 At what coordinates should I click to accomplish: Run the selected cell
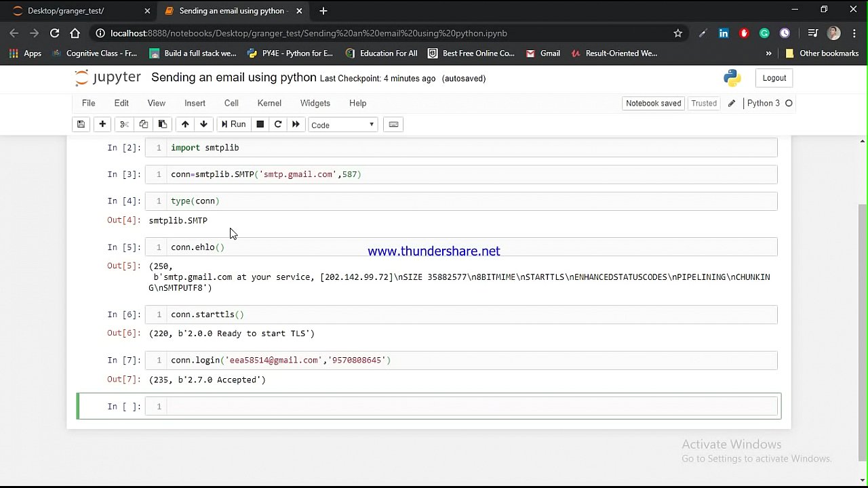tap(233, 124)
